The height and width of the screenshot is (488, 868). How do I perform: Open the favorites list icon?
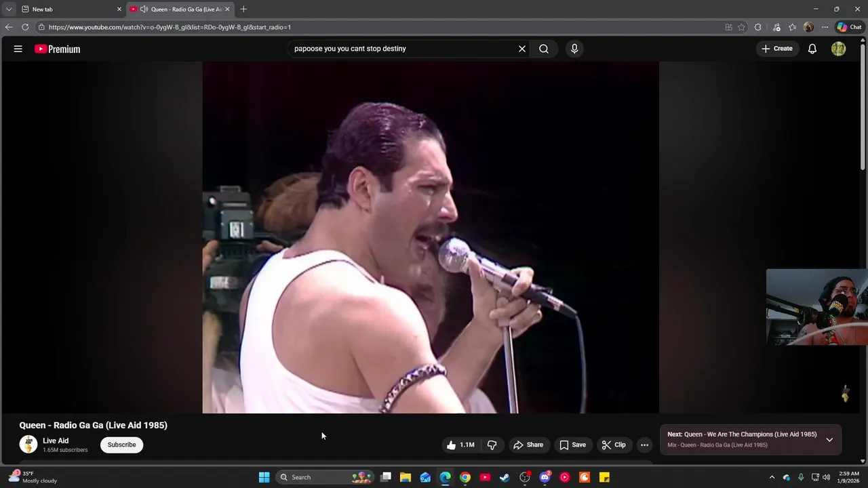coord(792,27)
